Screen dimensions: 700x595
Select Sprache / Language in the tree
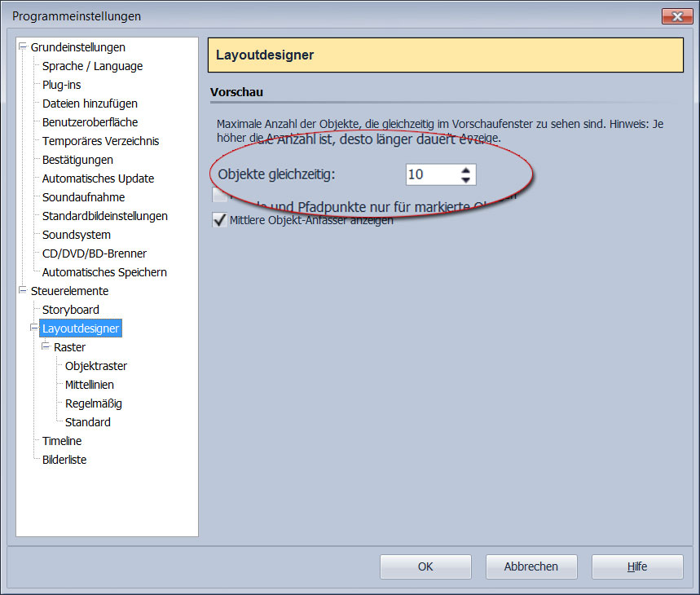92,66
